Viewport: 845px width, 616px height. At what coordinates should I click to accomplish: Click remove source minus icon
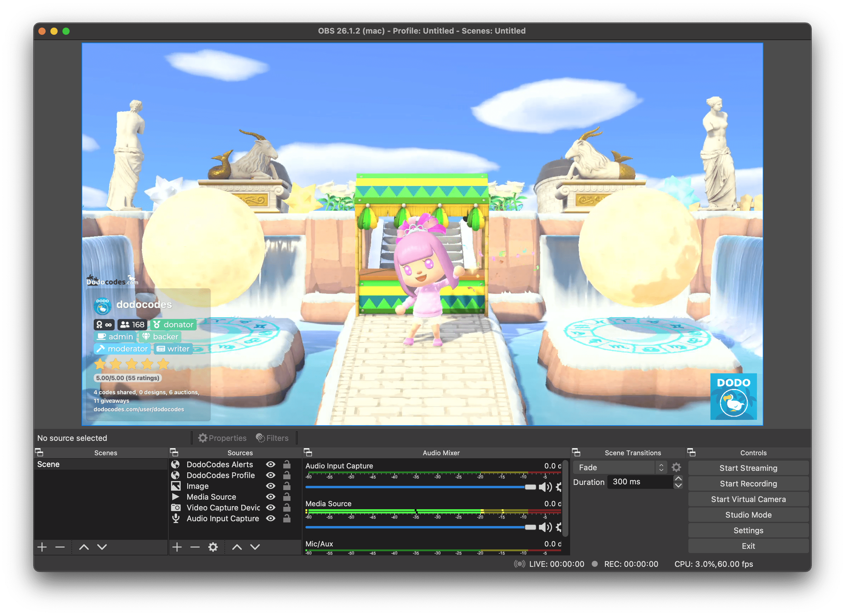(x=195, y=547)
